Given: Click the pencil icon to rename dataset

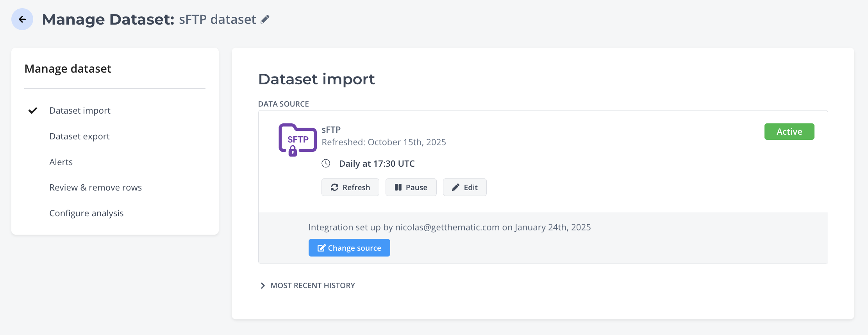Looking at the screenshot, I should [x=265, y=19].
